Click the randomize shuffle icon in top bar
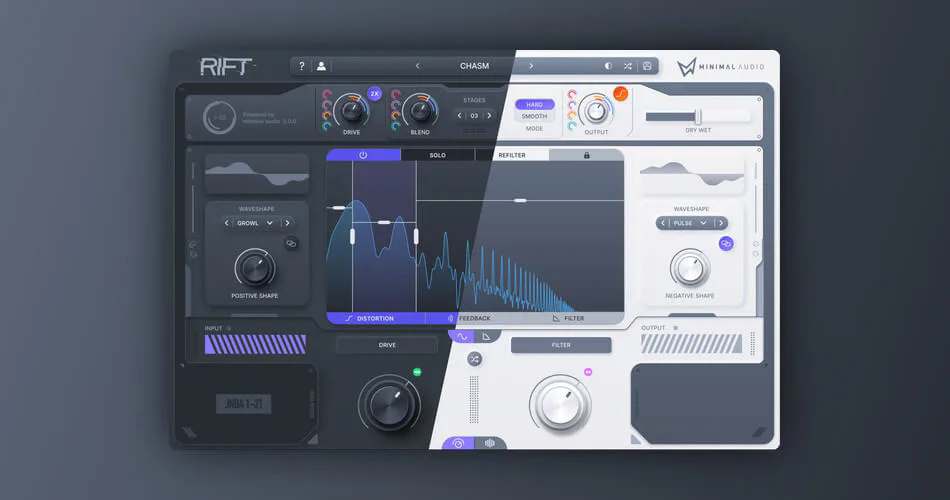The height and width of the screenshot is (500, 950). 628,66
